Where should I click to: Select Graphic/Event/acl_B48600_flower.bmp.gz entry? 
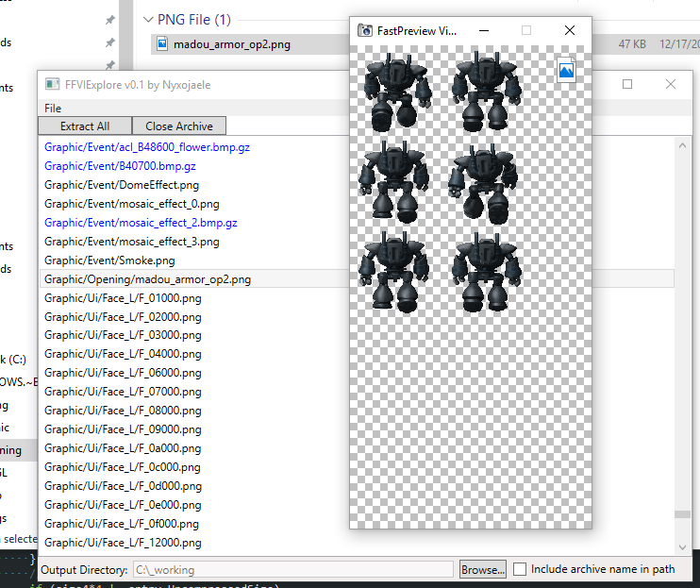[147, 147]
